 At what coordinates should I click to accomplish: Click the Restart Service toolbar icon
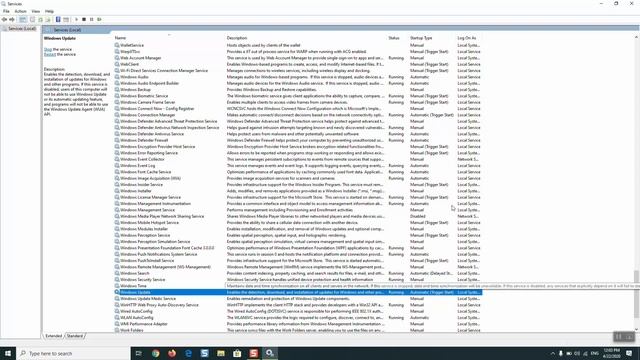(99, 20)
